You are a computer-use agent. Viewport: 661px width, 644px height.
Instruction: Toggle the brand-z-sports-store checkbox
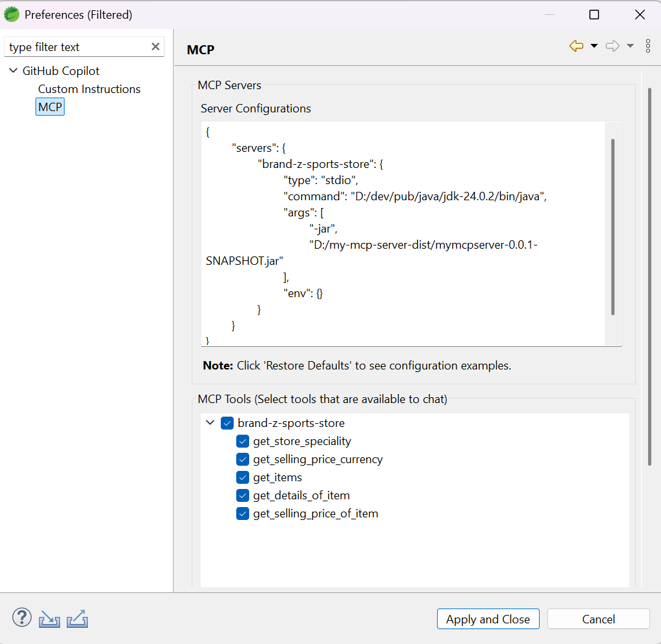pyautogui.click(x=227, y=423)
